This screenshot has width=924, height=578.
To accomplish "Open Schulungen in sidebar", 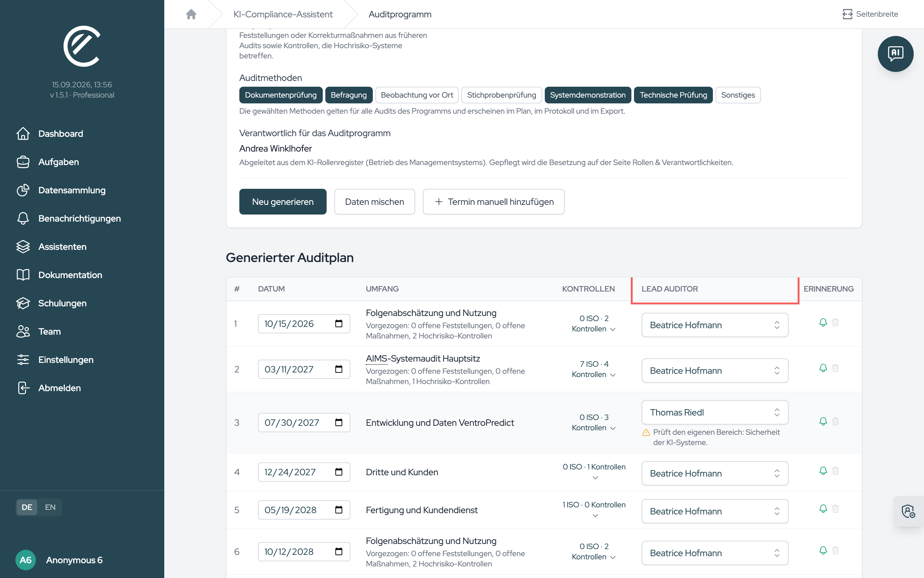I will (52, 303).
